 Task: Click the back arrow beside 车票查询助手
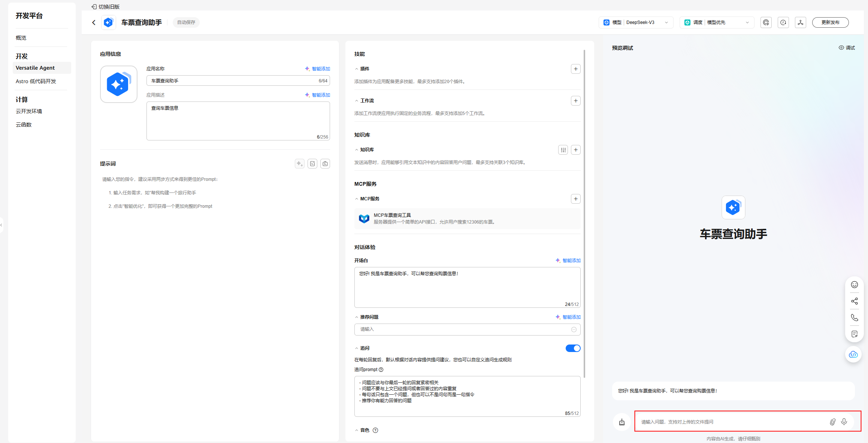94,22
